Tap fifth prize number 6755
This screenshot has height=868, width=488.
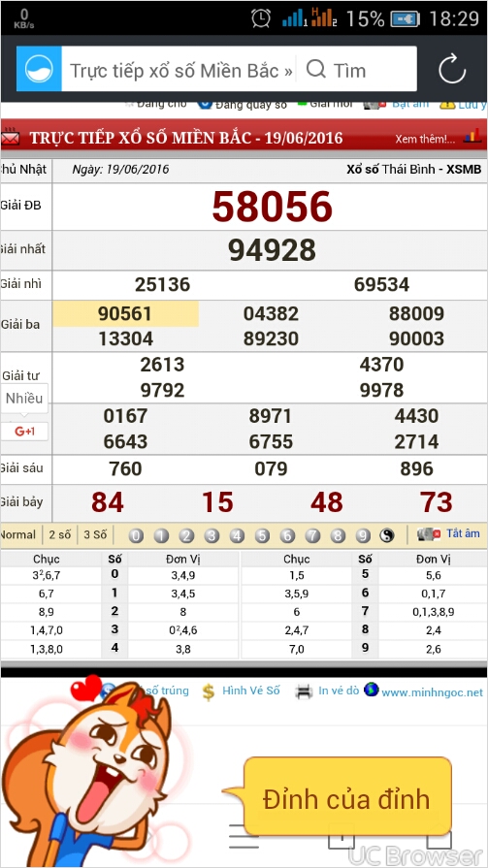point(271,441)
